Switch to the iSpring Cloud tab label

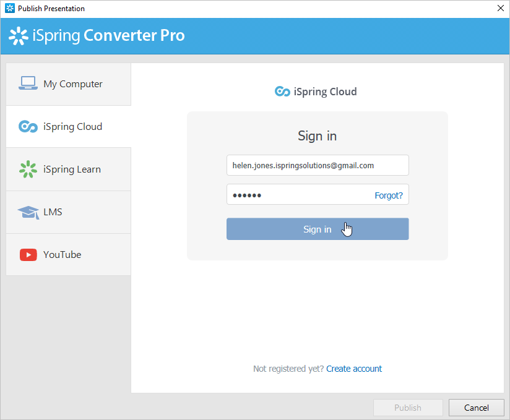tap(72, 126)
